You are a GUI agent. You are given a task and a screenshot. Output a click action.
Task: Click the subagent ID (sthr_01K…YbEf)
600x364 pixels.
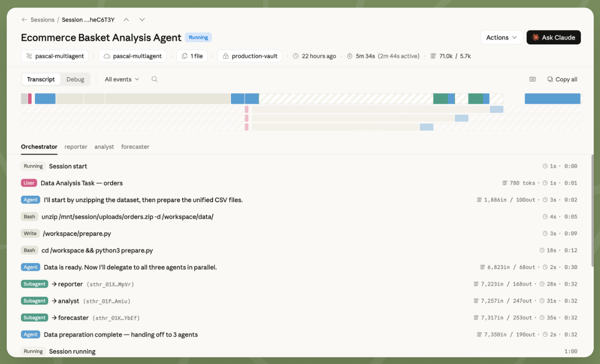pos(116,318)
